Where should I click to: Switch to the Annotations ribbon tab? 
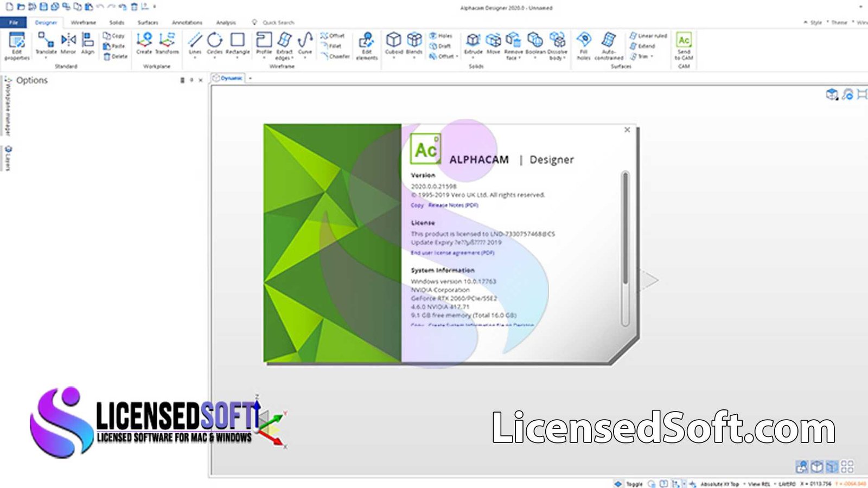pyautogui.click(x=187, y=22)
